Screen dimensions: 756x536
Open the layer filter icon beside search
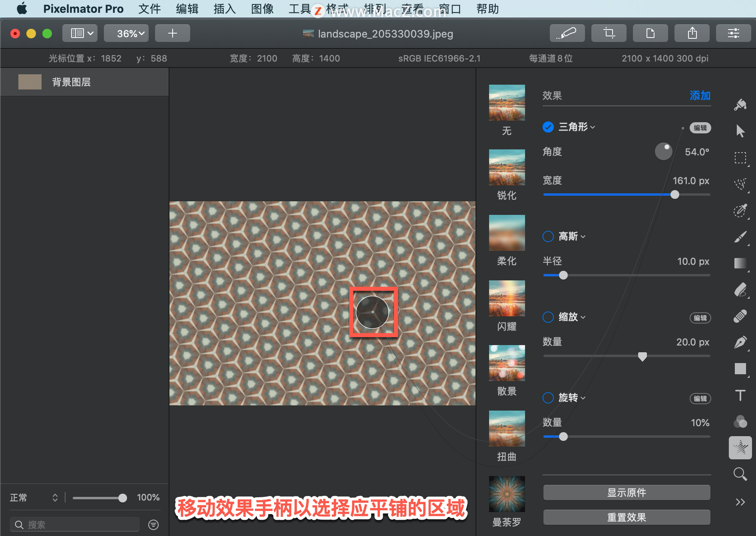153,524
